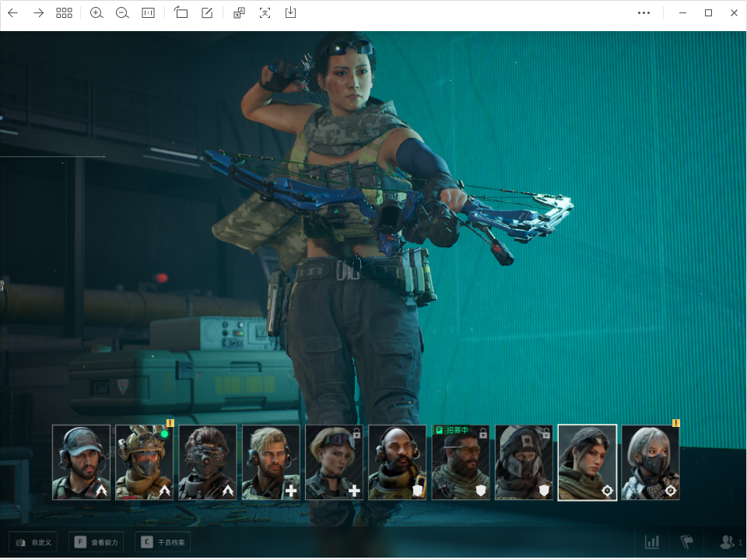Open the friends list person icon
Viewport: 747px width, 560px height.
(x=727, y=542)
